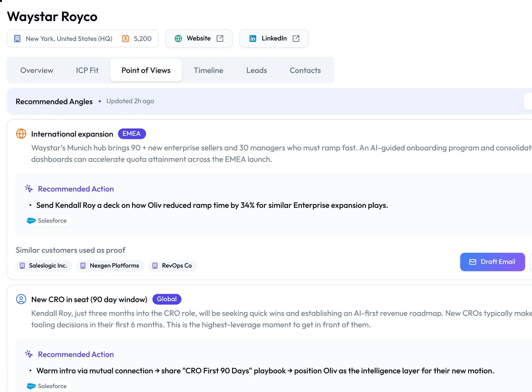Click the "Kendall Roy, just three months" description paragraph

click(282, 319)
